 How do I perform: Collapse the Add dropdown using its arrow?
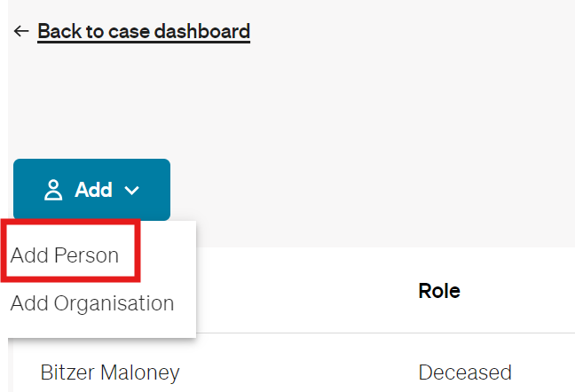(x=132, y=190)
